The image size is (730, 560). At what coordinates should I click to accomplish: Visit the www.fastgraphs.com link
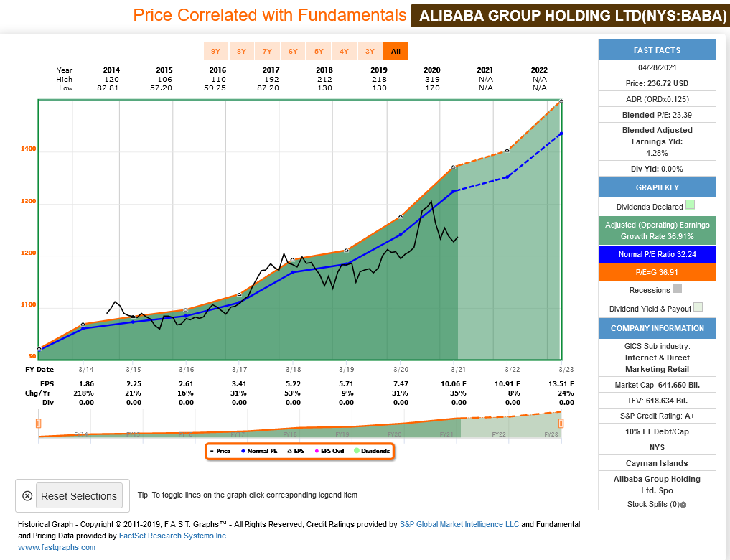point(57,547)
